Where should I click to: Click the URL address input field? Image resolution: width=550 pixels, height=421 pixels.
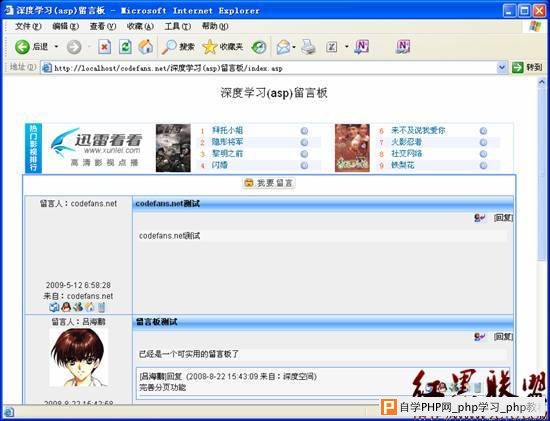274,68
